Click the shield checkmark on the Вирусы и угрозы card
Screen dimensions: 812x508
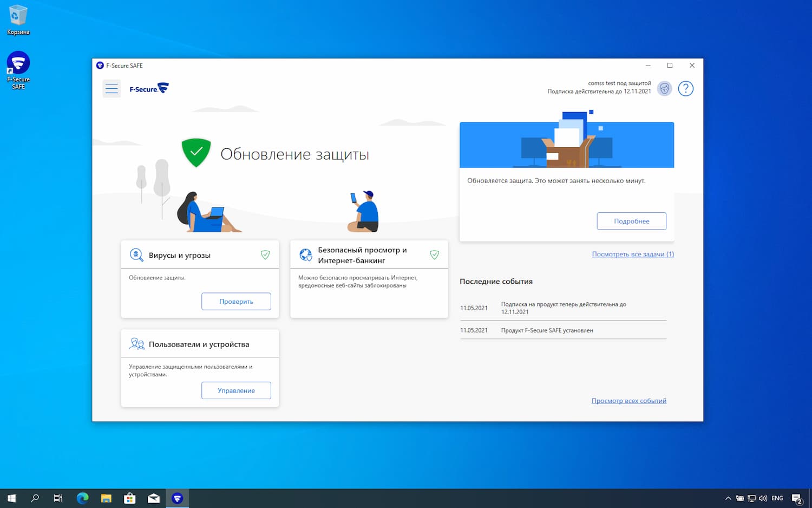[265, 255]
